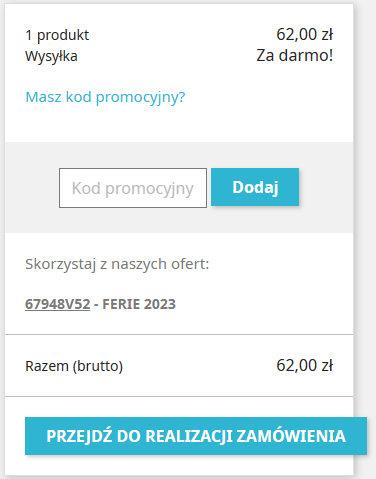Select the 67948V52 promo code link
The height and width of the screenshot is (479, 376).
(58, 304)
